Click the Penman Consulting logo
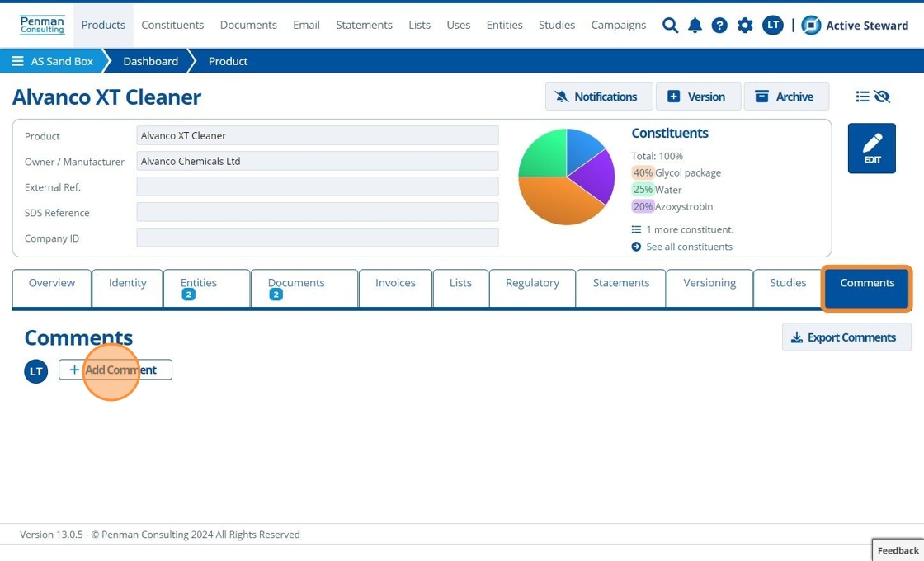The width and height of the screenshot is (924, 561). tap(42, 26)
